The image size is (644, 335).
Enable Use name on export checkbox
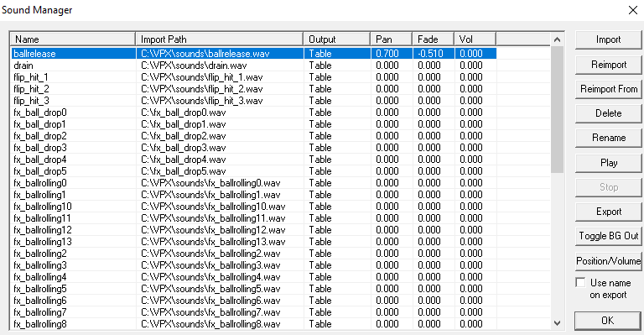pyautogui.click(x=580, y=283)
